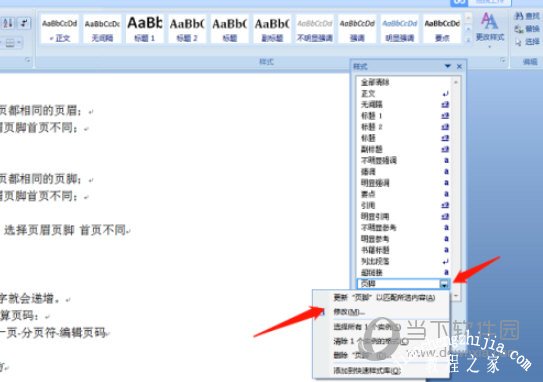Viewport: 543px width, 382px height.
Task: Click the Select (选择) icon in ribbon
Action: (x=527, y=42)
